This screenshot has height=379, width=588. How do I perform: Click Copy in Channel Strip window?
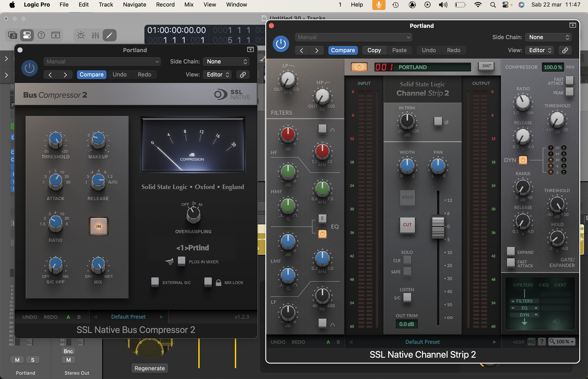point(374,50)
